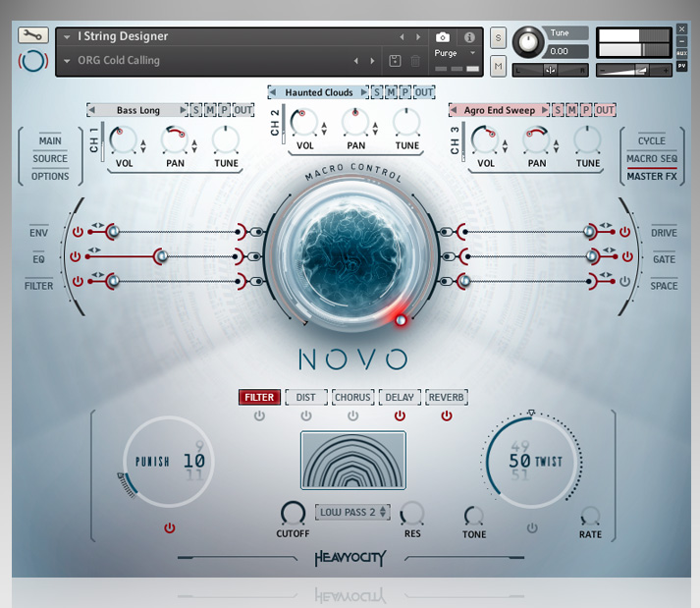The image size is (700, 608).
Task: Enable the TWIST power button
Action: coord(532,528)
